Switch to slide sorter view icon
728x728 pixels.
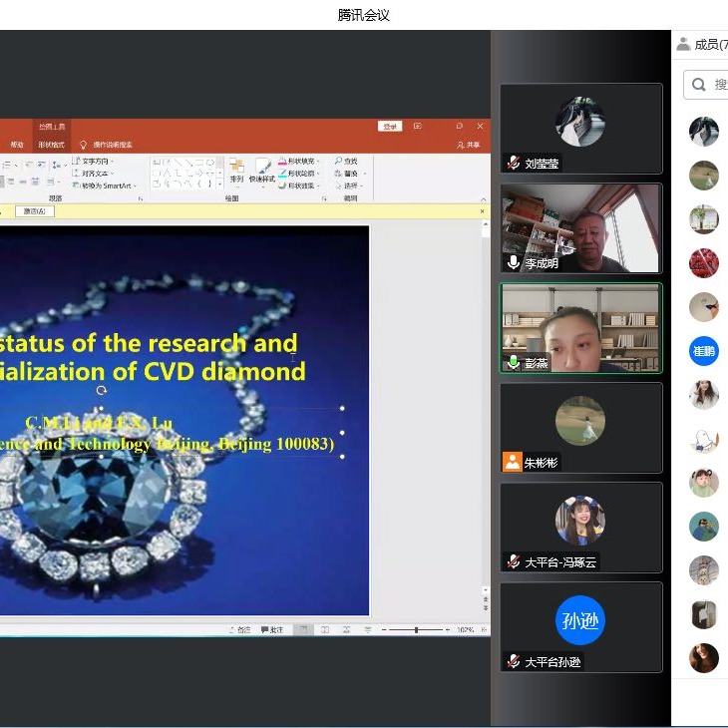click(x=324, y=629)
